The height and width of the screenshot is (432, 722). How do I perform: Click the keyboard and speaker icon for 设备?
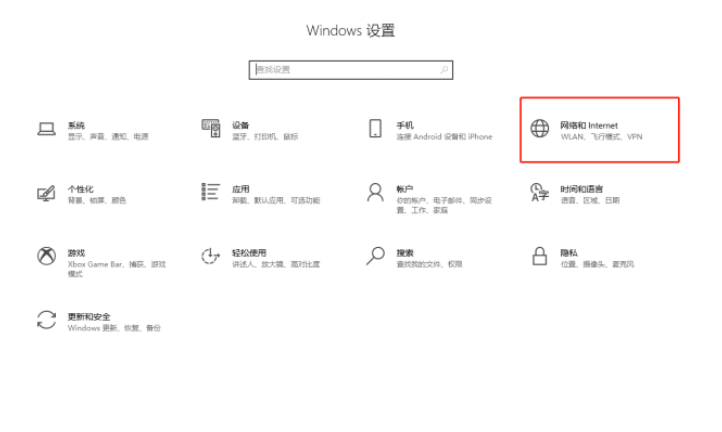210,129
